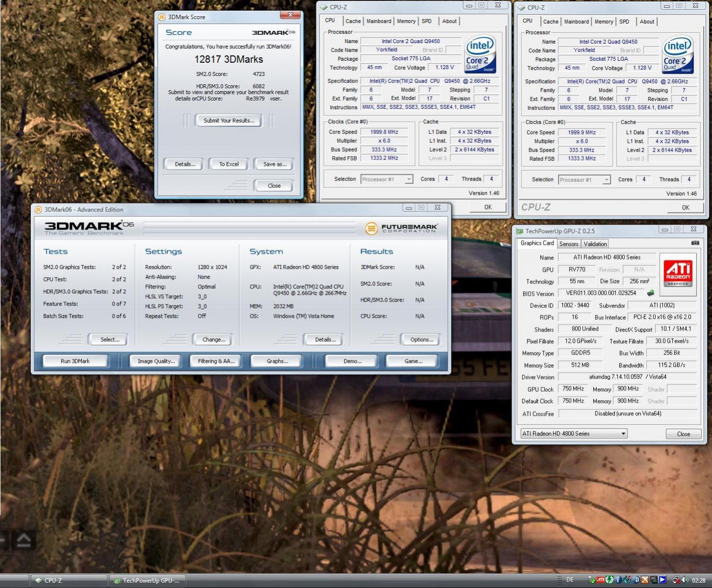Click Details in the 3DMark Score window
The height and width of the screenshot is (588, 712).
(x=185, y=164)
